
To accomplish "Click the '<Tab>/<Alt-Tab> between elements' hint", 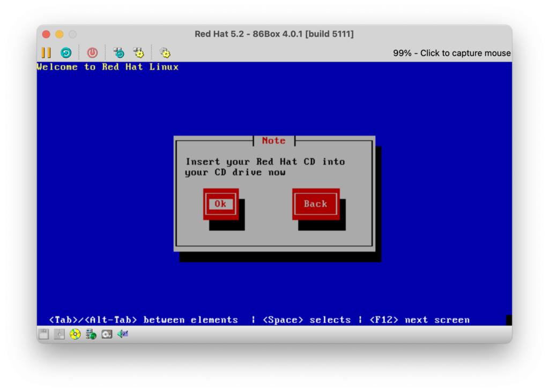I will pyautogui.click(x=144, y=320).
